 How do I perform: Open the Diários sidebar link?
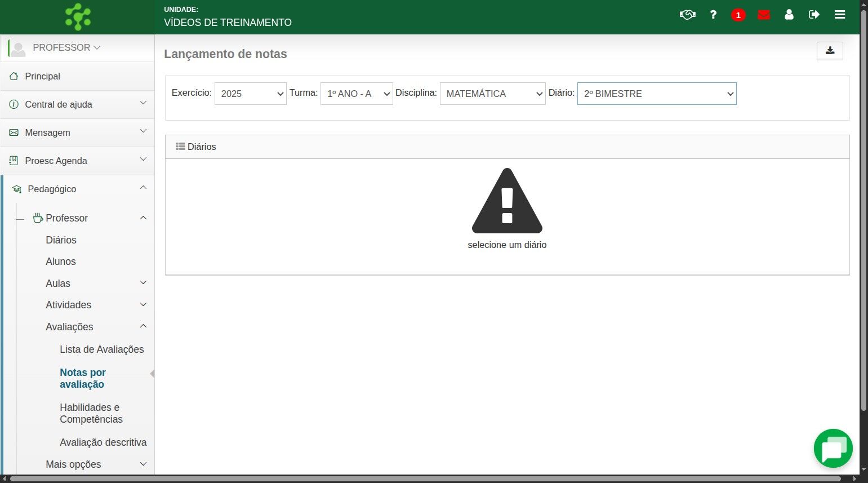[x=61, y=240]
